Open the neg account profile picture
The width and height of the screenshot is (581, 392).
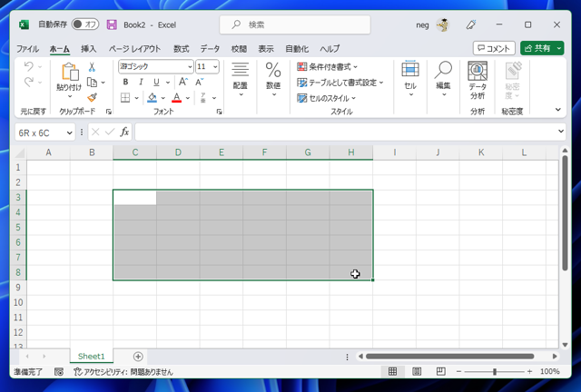tap(442, 24)
